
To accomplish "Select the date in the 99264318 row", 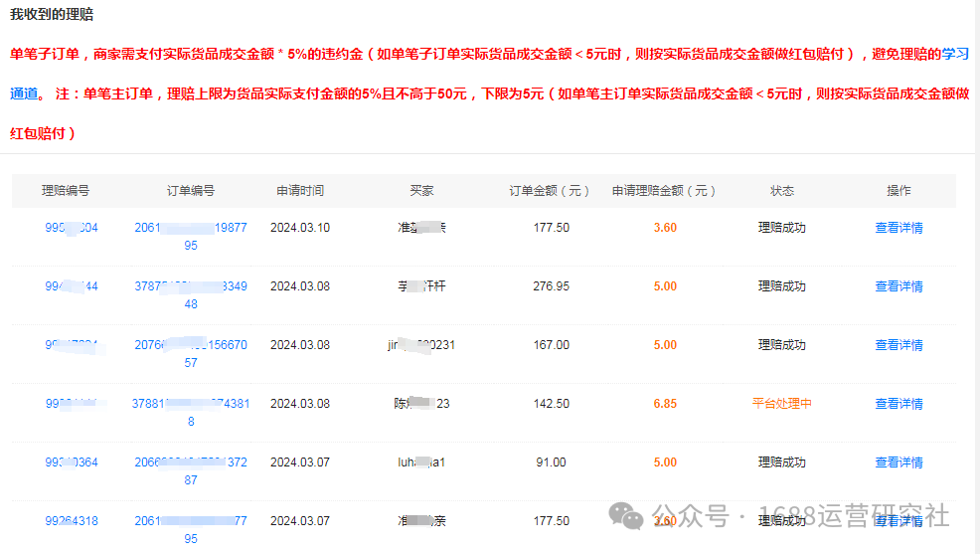I will point(300,521).
